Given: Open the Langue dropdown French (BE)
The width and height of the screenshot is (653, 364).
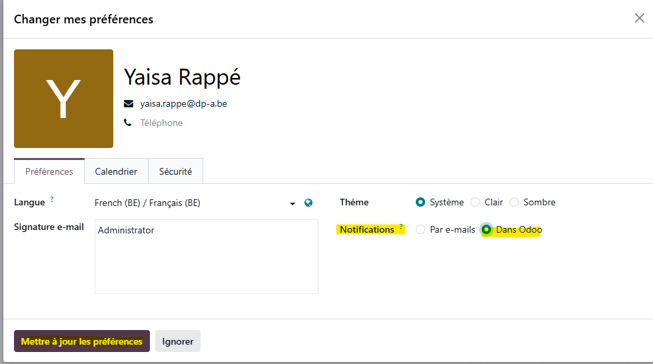Looking at the screenshot, I should (x=195, y=203).
